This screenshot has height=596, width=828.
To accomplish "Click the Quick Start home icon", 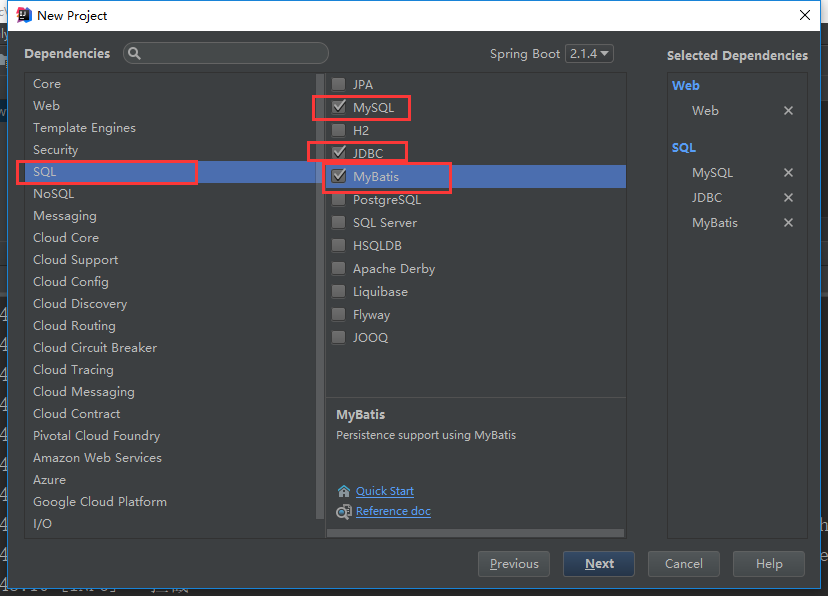I will pos(344,491).
